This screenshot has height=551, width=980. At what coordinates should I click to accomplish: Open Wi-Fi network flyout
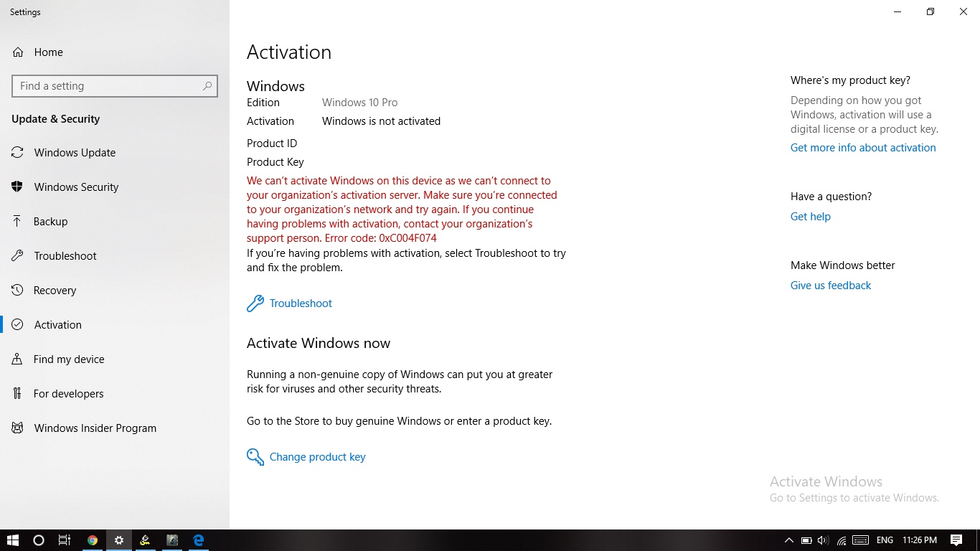point(842,540)
